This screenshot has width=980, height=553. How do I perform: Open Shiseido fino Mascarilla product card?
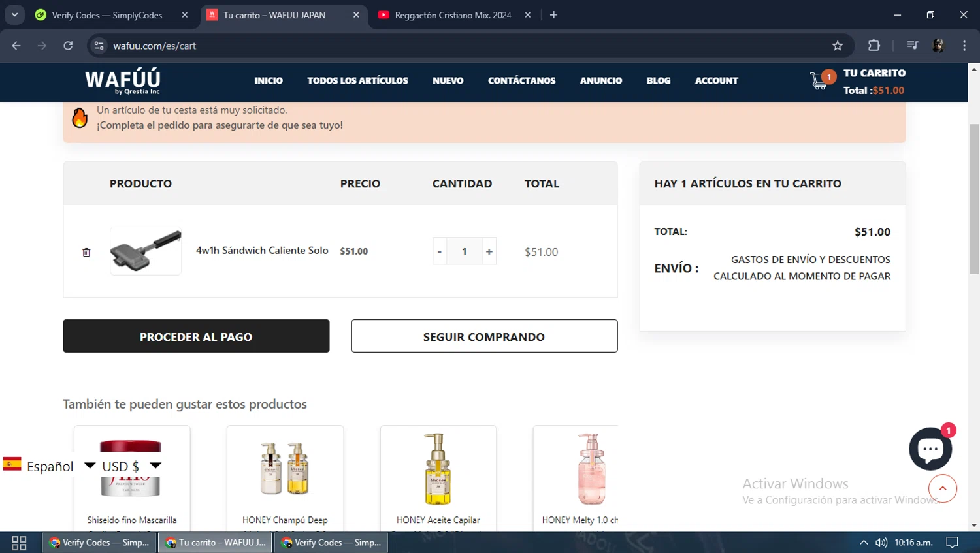pos(132,479)
